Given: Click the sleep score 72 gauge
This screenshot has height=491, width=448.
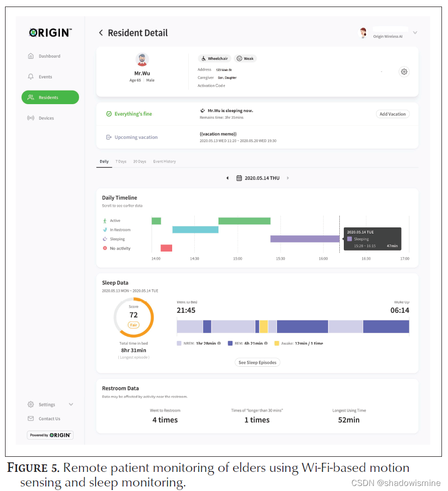Looking at the screenshot, I should click(134, 317).
